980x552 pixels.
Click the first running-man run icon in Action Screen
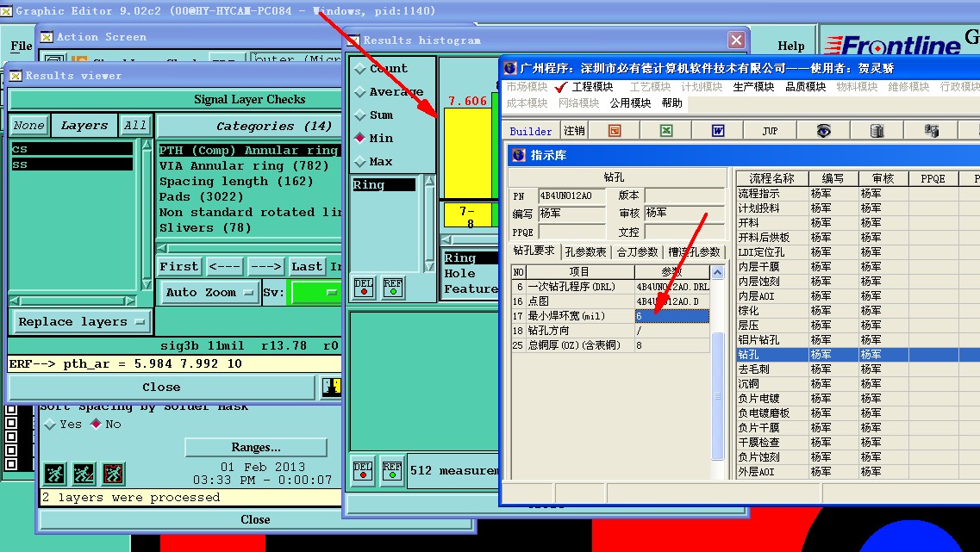55,474
